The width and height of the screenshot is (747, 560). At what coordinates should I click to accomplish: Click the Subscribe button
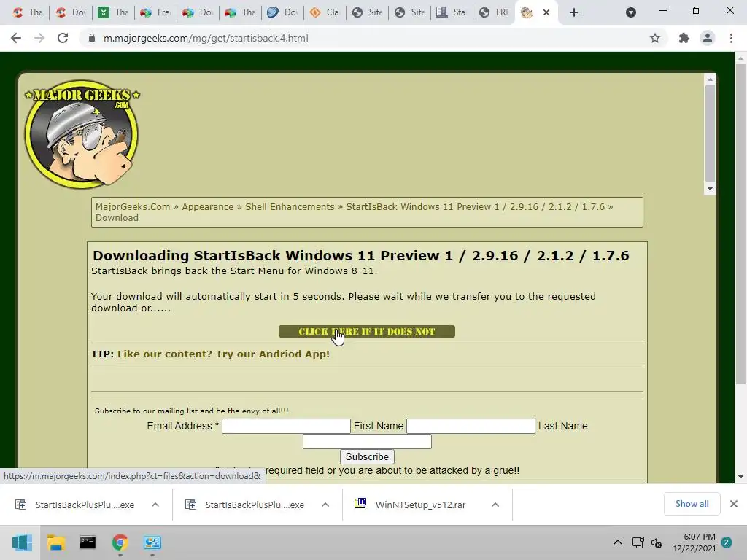coord(367,456)
